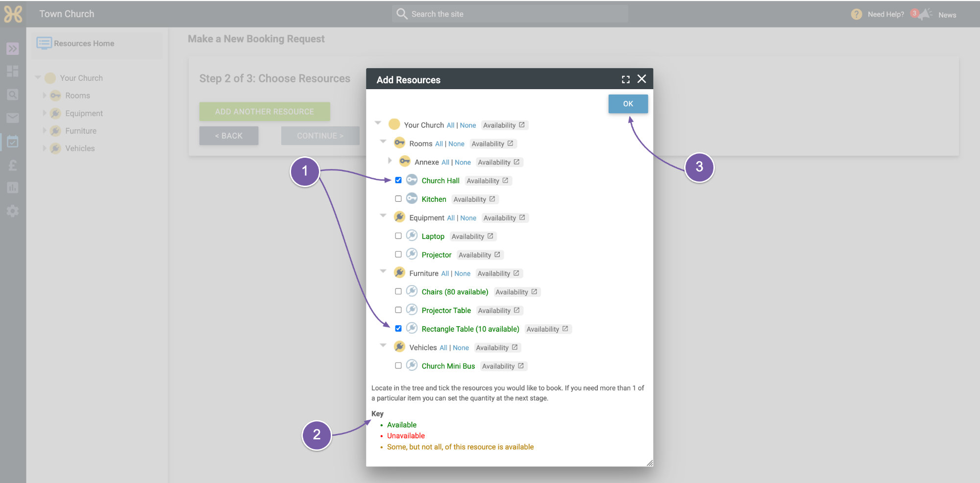980x483 pixels.
Task: Select None for Vehicles group
Action: tap(461, 348)
